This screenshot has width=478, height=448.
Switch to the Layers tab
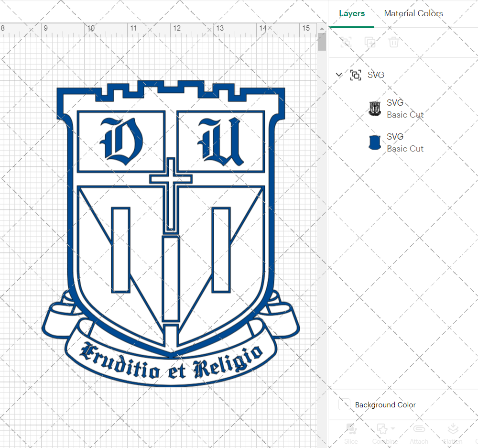click(x=352, y=13)
